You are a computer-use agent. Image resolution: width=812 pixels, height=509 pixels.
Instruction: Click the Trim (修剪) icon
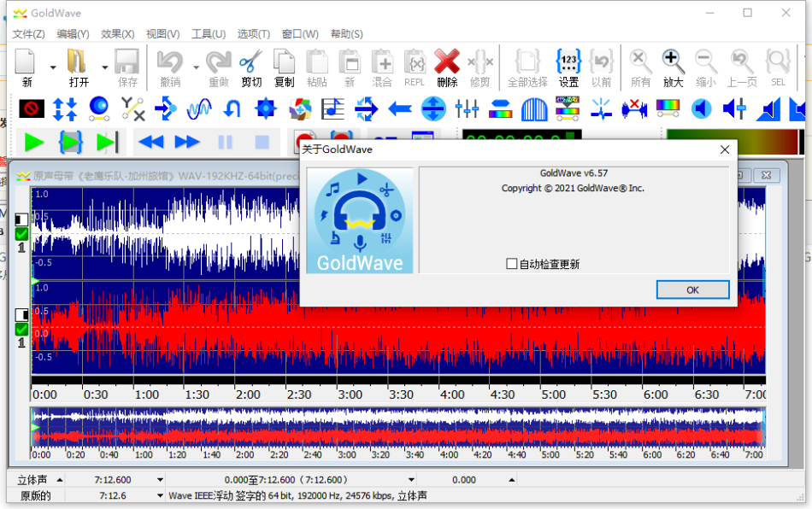point(480,67)
